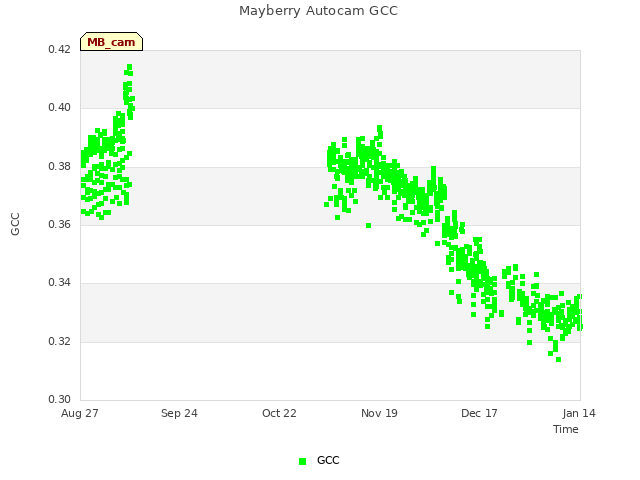Click the vertical GCC y-axis title
Viewport: 640px width, 480px height.
coord(15,224)
